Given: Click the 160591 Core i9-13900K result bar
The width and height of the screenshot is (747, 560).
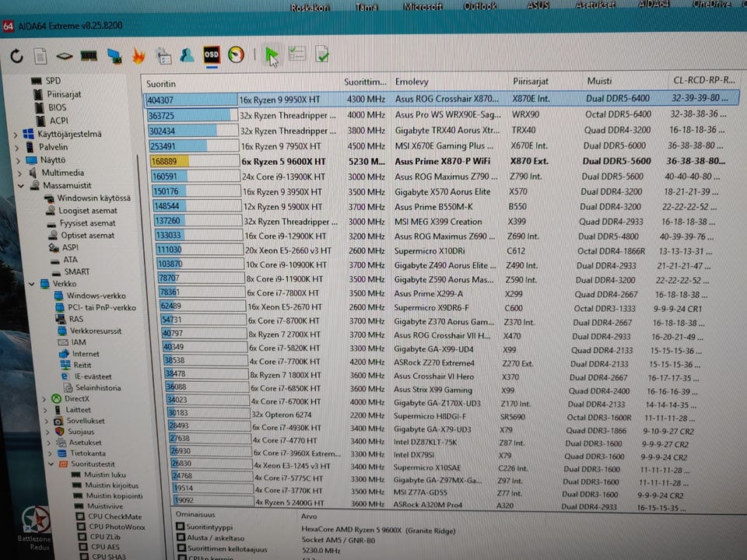Looking at the screenshot, I should (x=195, y=177).
